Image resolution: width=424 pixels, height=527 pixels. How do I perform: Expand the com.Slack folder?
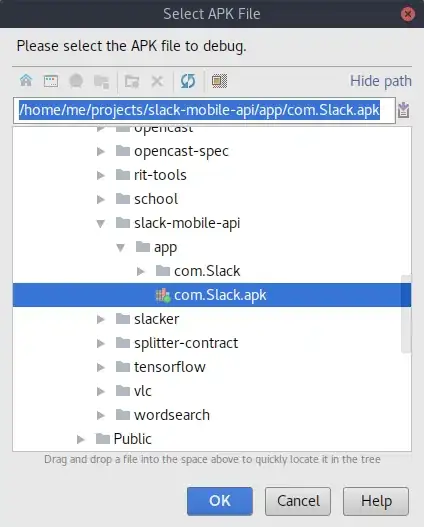(x=140, y=271)
